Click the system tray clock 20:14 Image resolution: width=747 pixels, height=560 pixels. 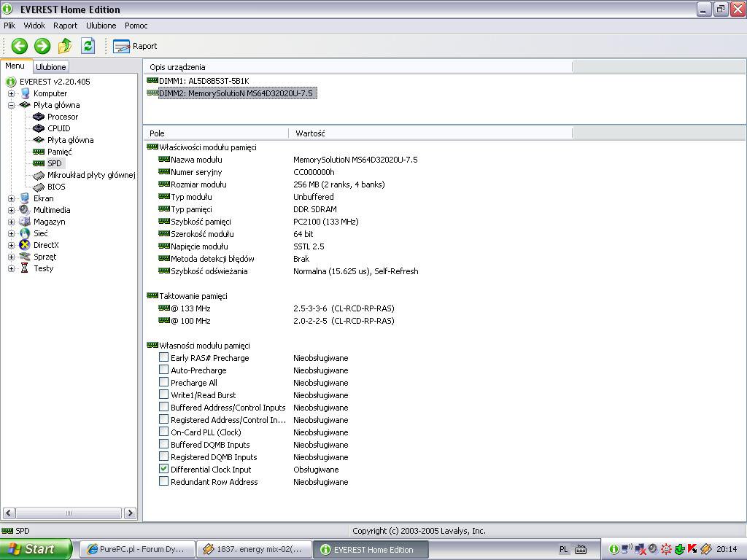click(x=727, y=550)
